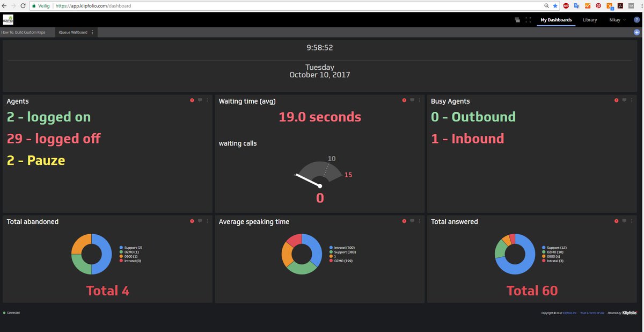The width and height of the screenshot is (644, 332).
Task: Open the Adobe Acrobat extension
Action: click(x=620, y=6)
